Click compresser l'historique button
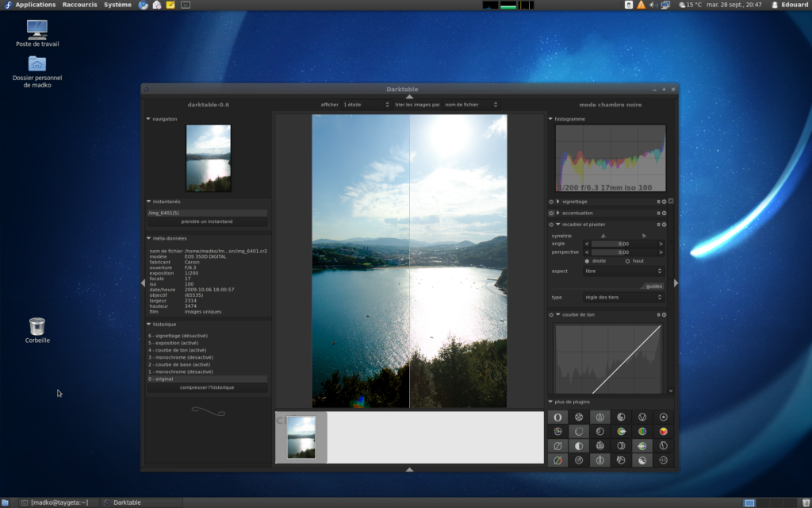This screenshot has width=812, height=508. click(207, 387)
